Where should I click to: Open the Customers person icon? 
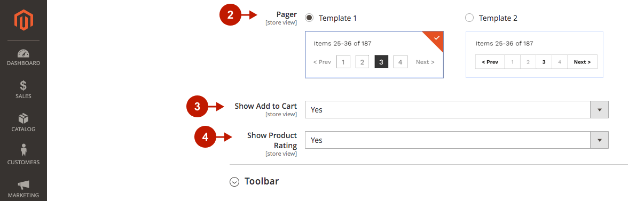pos(23,151)
